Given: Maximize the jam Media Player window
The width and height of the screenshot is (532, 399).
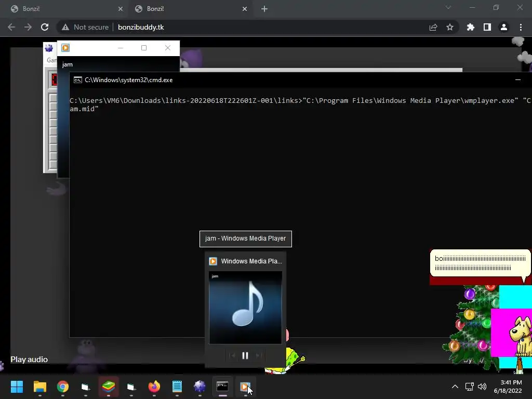Looking at the screenshot, I should pyautogui.click(x=144, y=48).
